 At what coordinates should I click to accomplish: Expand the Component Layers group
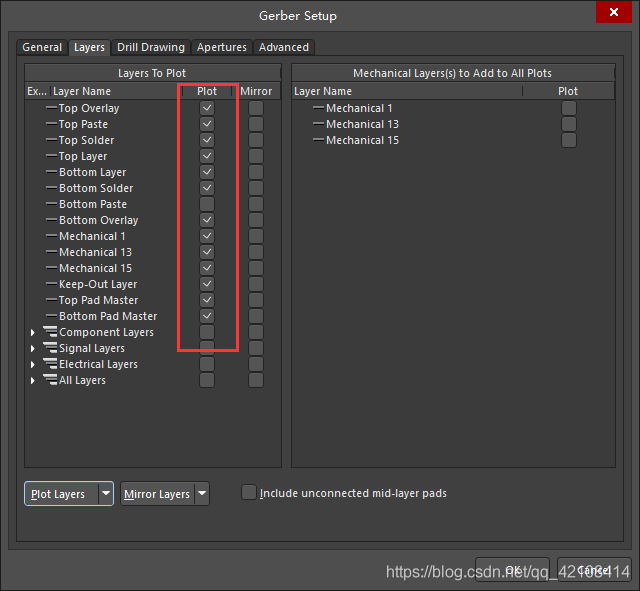click(33, 333)
